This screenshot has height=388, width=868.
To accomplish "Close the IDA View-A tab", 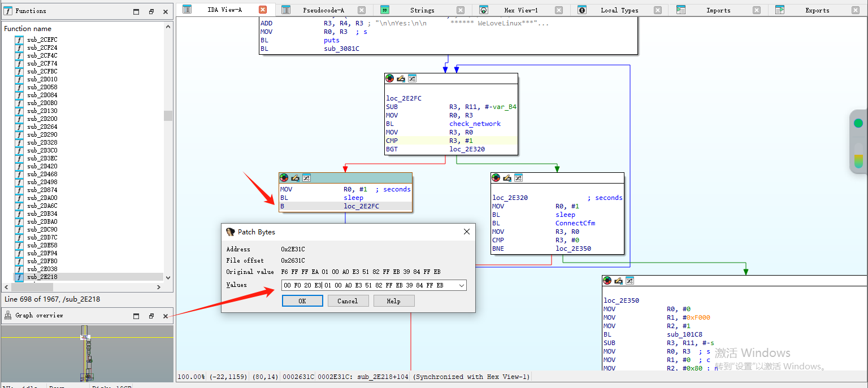I will pos(263,10).
